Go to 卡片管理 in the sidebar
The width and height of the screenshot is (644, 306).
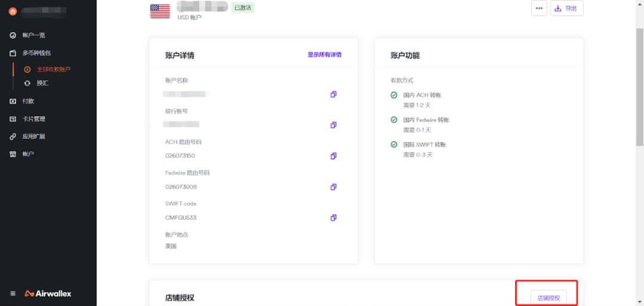33,119
